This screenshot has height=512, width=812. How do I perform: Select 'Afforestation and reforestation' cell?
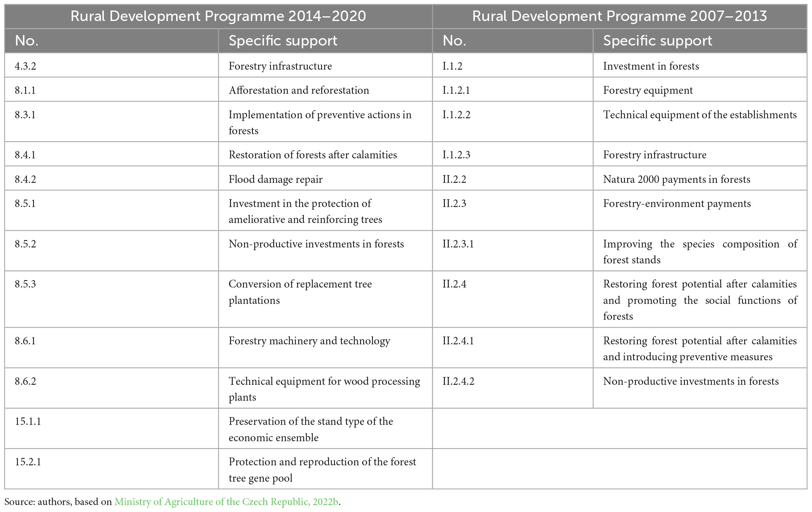(x=325, y=89)
